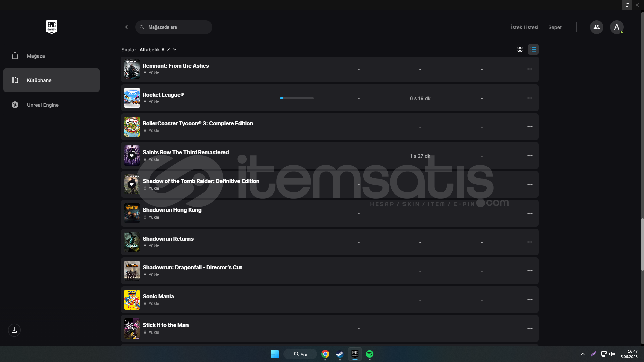The height and width of the screenshot is (362, 644).
Task: Open Epic Games Launcher from the taskbar
Action: click(x=355, y=354)
